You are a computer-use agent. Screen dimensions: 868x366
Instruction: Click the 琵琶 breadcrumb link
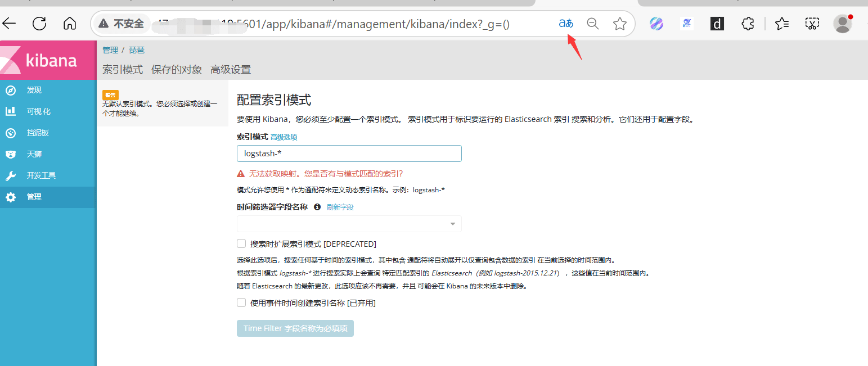pos(137,50)
